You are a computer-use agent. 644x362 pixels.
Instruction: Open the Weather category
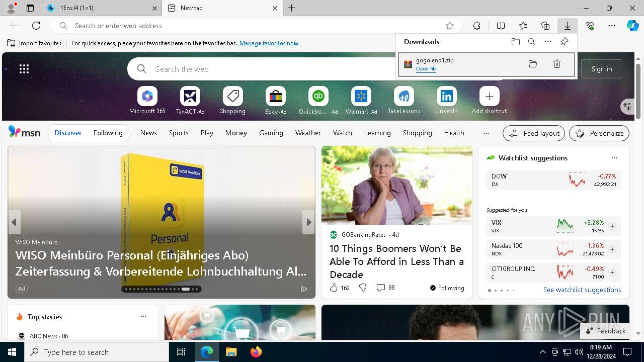pos(308,133)
